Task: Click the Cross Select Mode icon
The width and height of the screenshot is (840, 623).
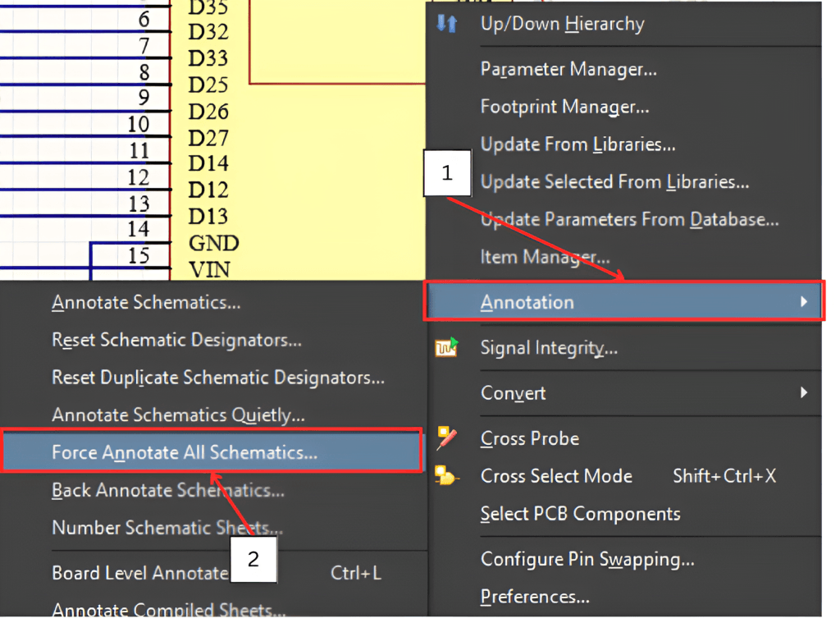Action: click(446, 476)
